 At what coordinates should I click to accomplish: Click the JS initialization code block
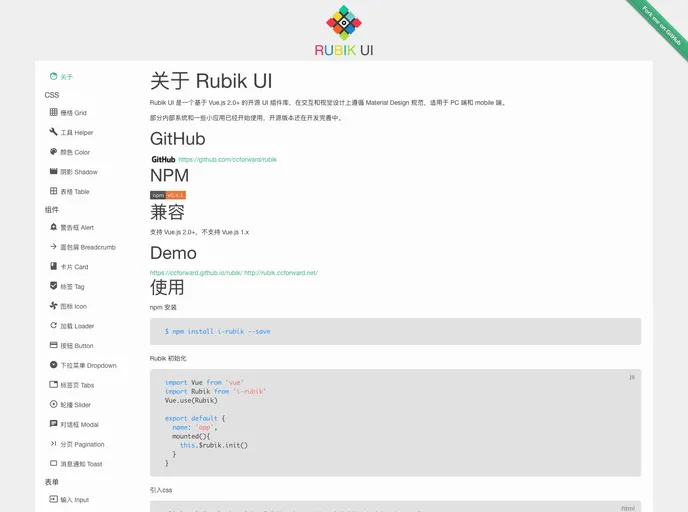coord(395,423)
